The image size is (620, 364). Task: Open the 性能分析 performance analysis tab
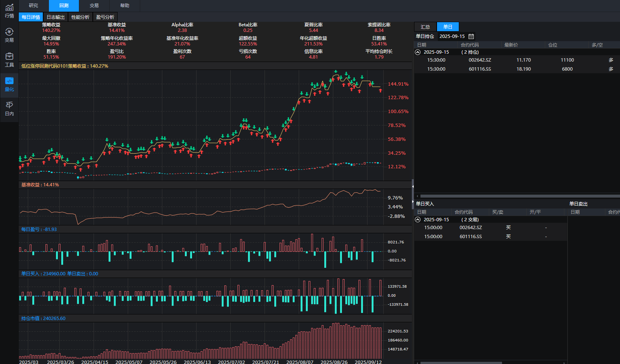tap(80, 17)
